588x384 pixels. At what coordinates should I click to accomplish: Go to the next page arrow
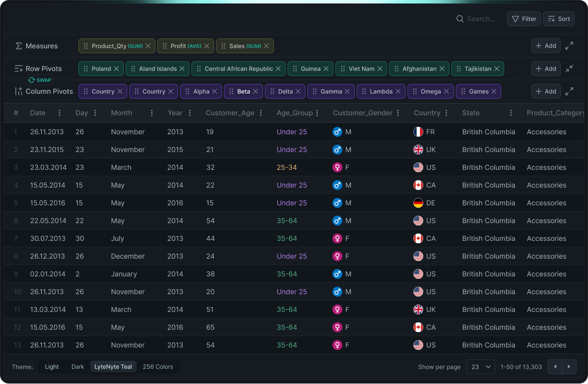point(569,367)
